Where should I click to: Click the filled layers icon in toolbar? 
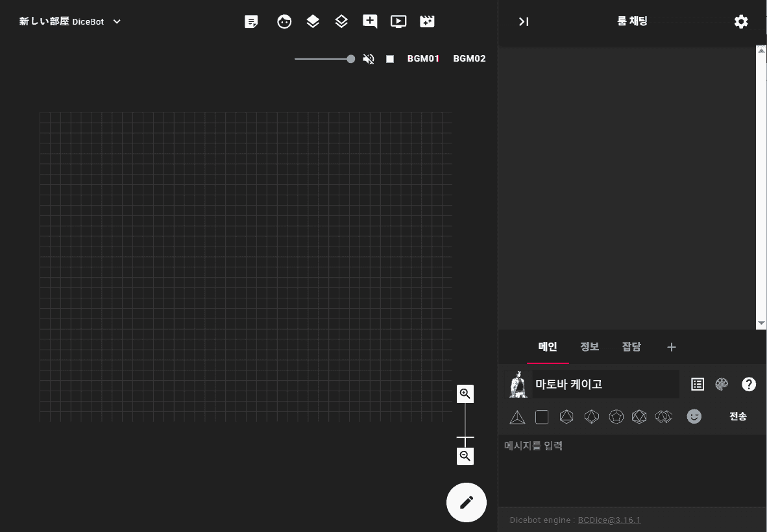[313, 21]
